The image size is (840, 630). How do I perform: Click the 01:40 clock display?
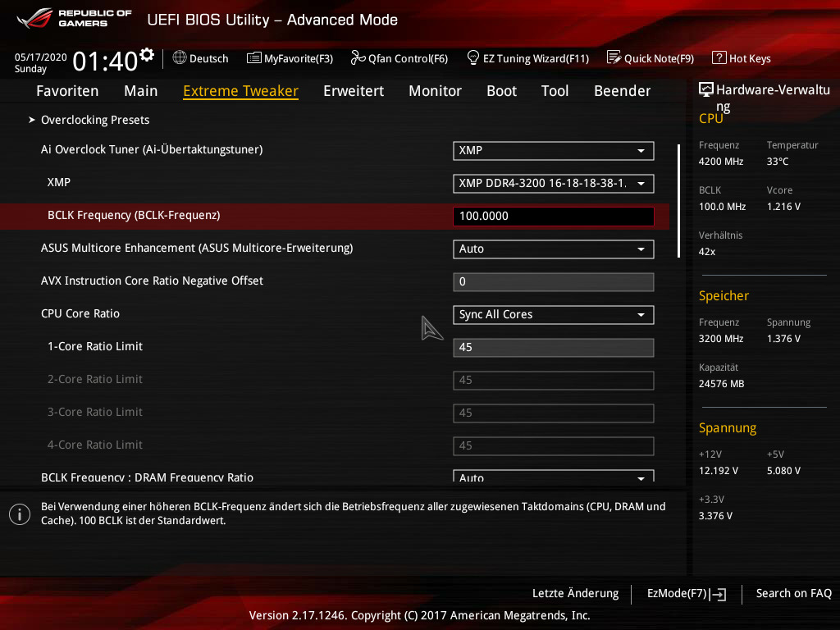click(x=105, y=61)
